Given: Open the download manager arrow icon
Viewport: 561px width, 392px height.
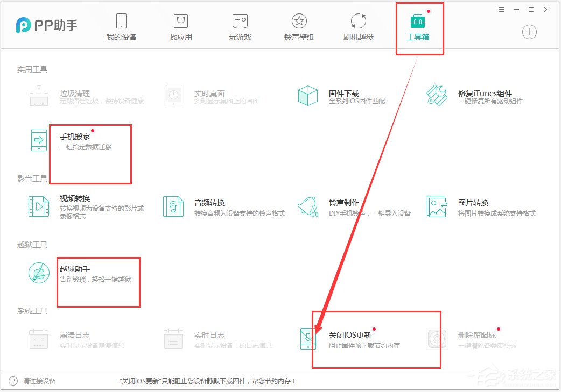Looking at the screenshot, I should click(529, 32).
